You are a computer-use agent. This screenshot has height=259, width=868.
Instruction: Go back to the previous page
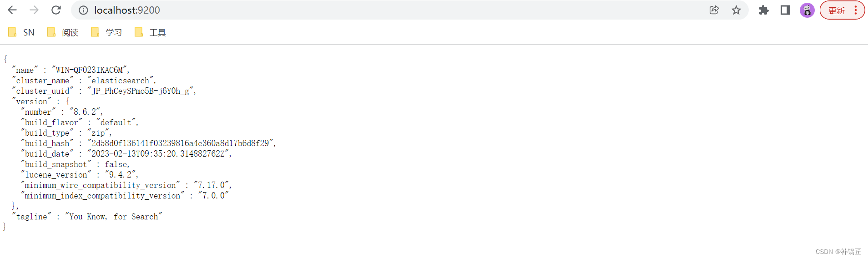[x=12, y=10]
